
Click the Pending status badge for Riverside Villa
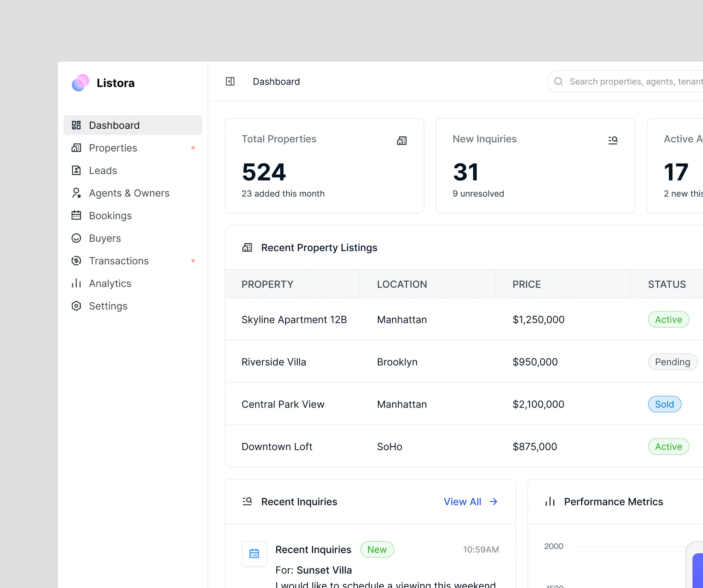pyautogui.click(x=672, y=362)
